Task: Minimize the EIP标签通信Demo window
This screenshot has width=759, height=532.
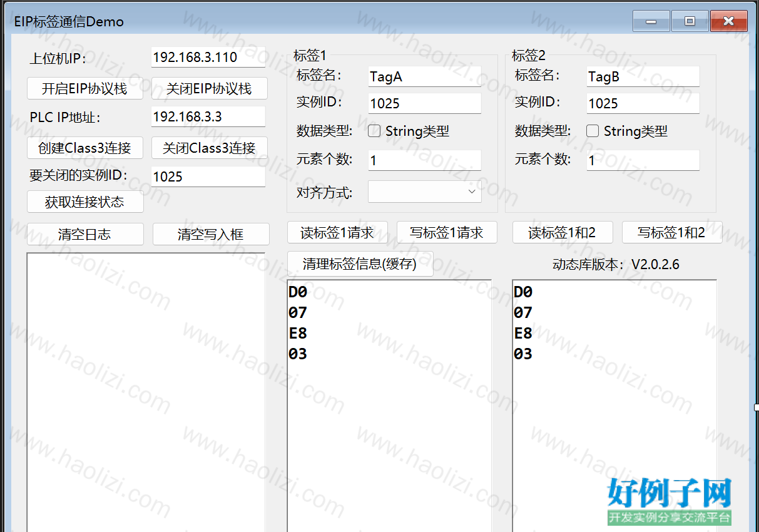Action: (651, 21)
